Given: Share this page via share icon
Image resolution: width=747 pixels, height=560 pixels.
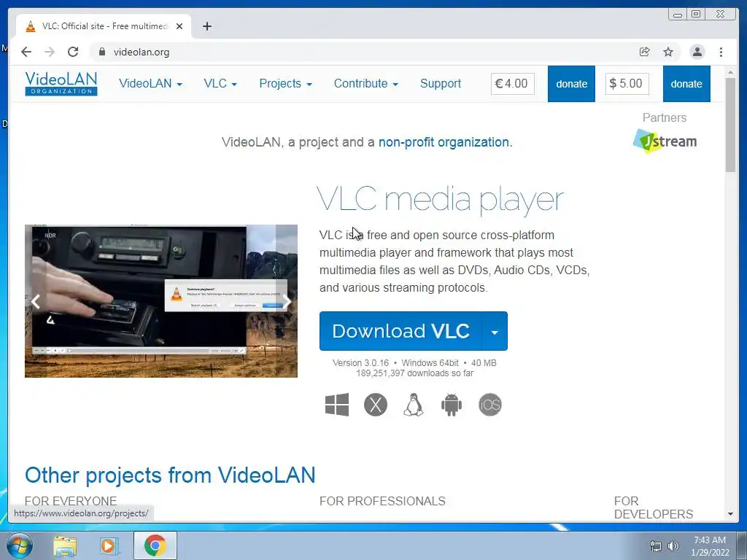Looking at the screenshot, I should tap(645, 52).
